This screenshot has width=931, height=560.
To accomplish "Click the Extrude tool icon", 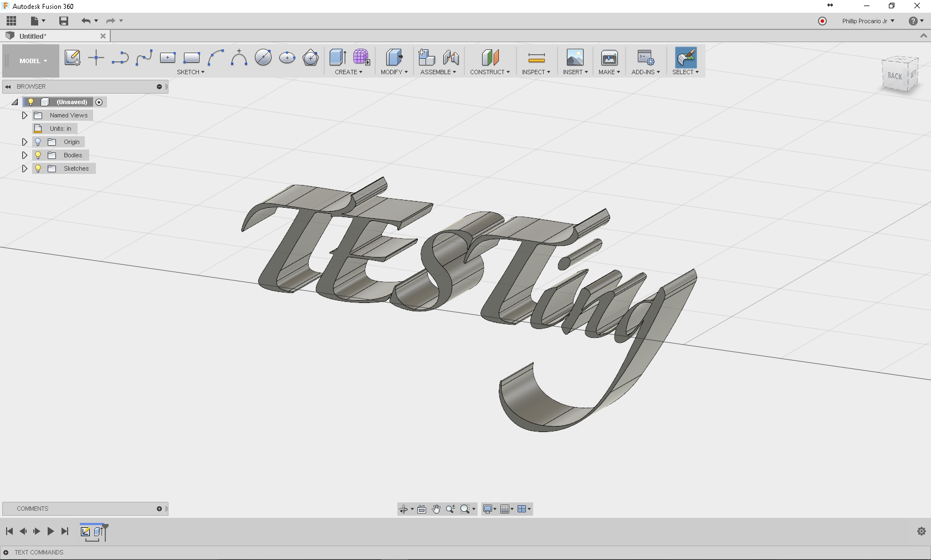I will pyautogui.click(x=337, y=58).
